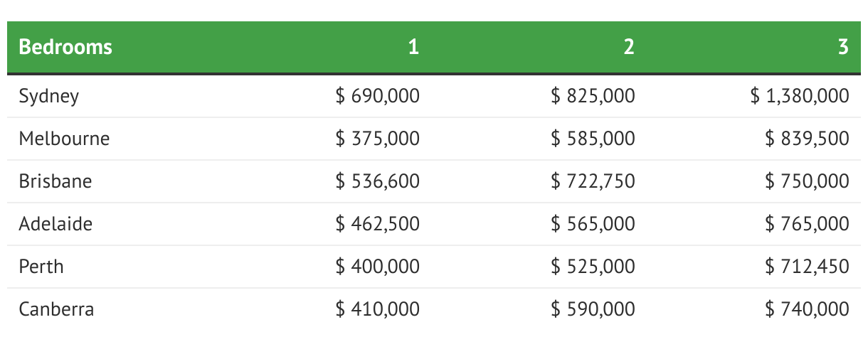Select the Adelaide row label

(x=56, y=224)
